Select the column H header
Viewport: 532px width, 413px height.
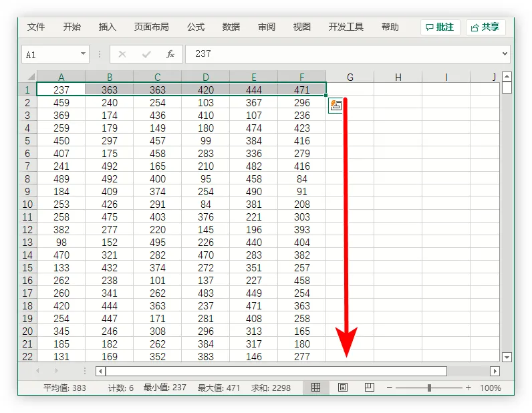click(398, 77)
